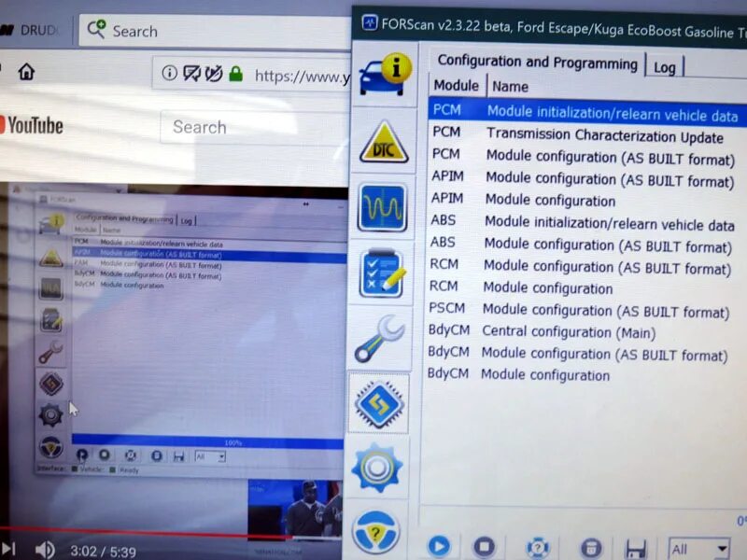
Task: Click the save floppy disk icon
Action: (x=636, y=549)
